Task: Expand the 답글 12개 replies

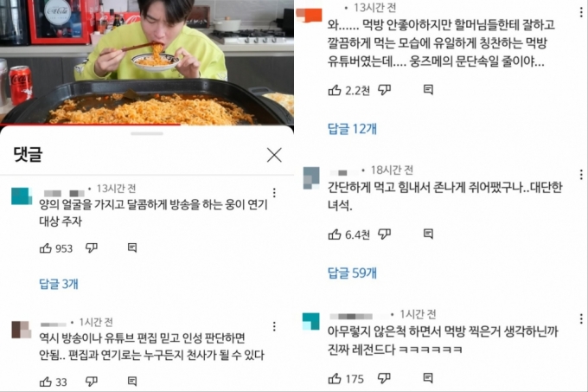Action: coord(352,129)
